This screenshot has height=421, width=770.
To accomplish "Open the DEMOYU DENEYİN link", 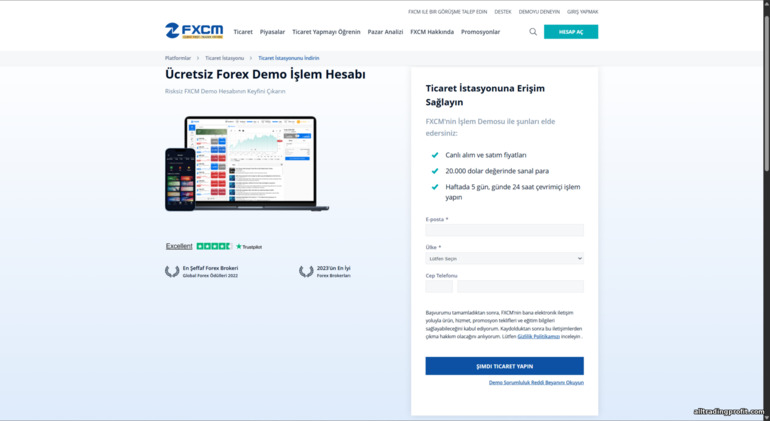I will coord(539,12).
